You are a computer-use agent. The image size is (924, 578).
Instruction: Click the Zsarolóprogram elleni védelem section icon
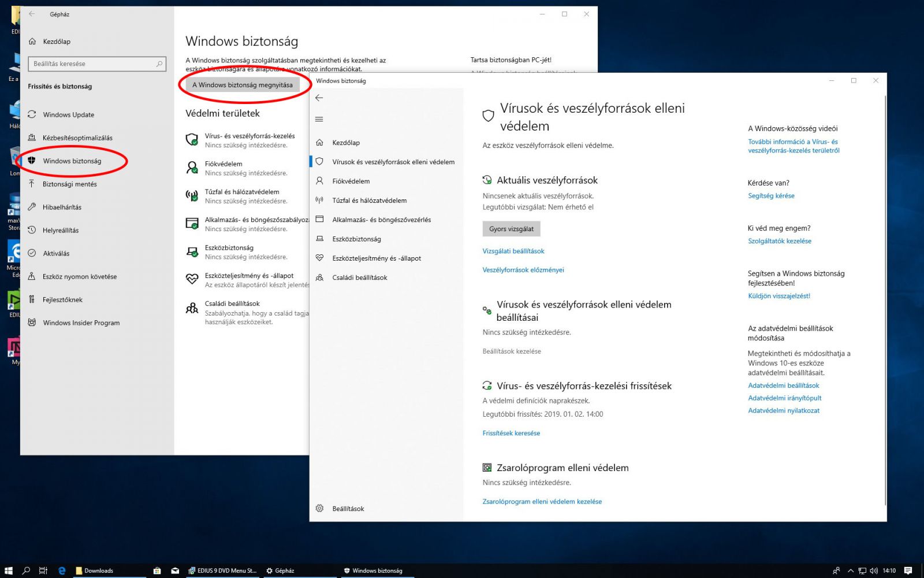487,468
